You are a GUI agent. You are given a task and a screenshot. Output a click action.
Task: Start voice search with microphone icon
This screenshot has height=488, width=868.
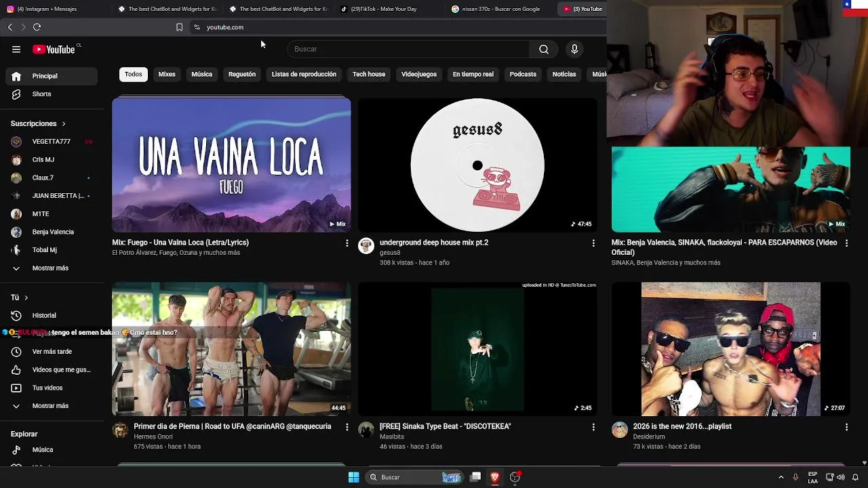click(x=574, y=49)
